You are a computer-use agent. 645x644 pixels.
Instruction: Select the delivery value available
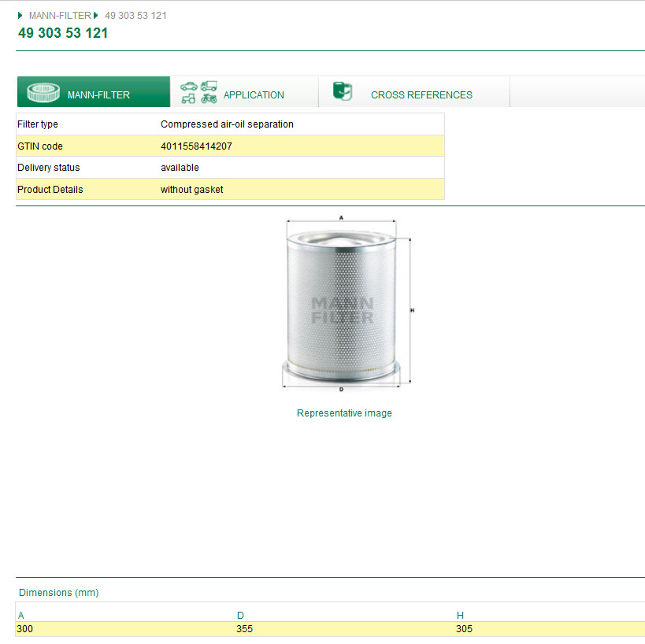click(x=180, y=168)
